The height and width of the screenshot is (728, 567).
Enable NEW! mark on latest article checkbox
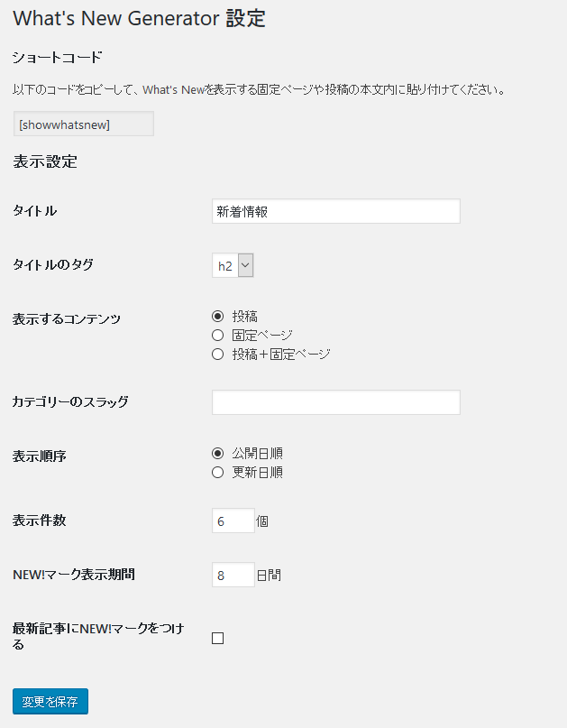coord(217,639)
